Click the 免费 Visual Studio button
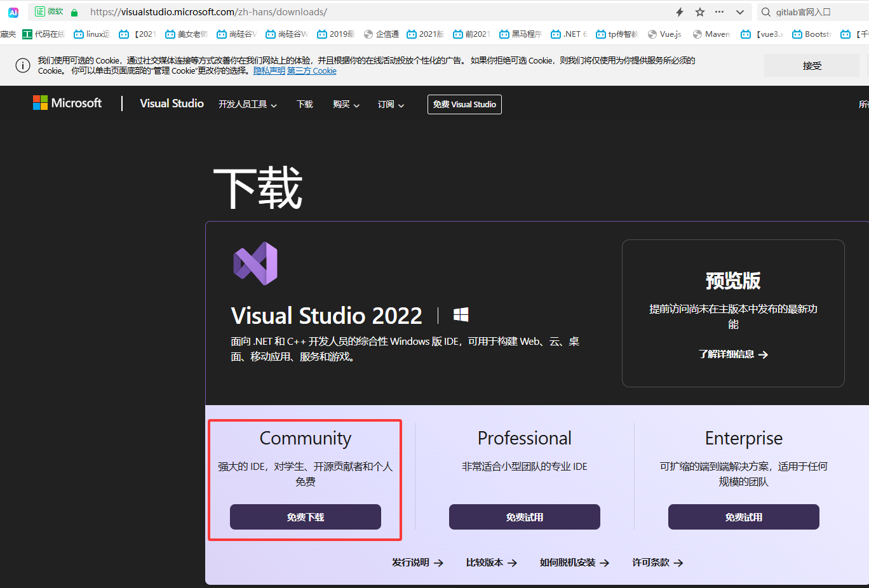This screenshot has height=588, width=869. [464, 104]
